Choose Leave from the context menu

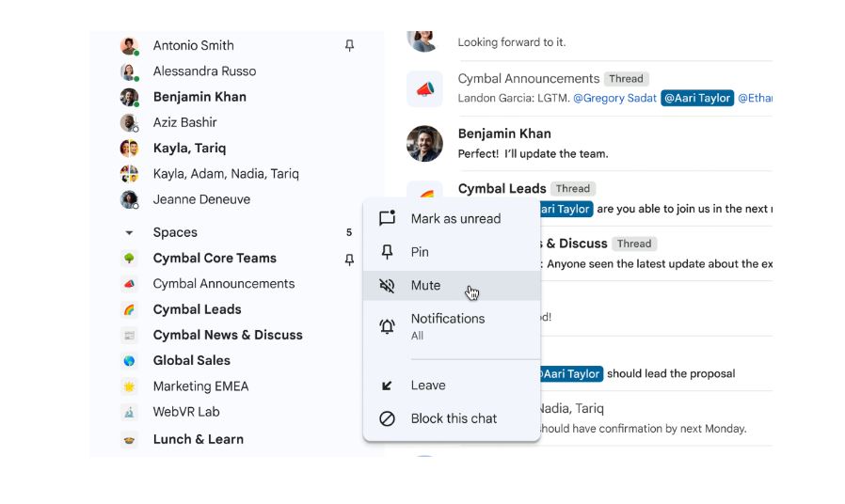point(452,385)
